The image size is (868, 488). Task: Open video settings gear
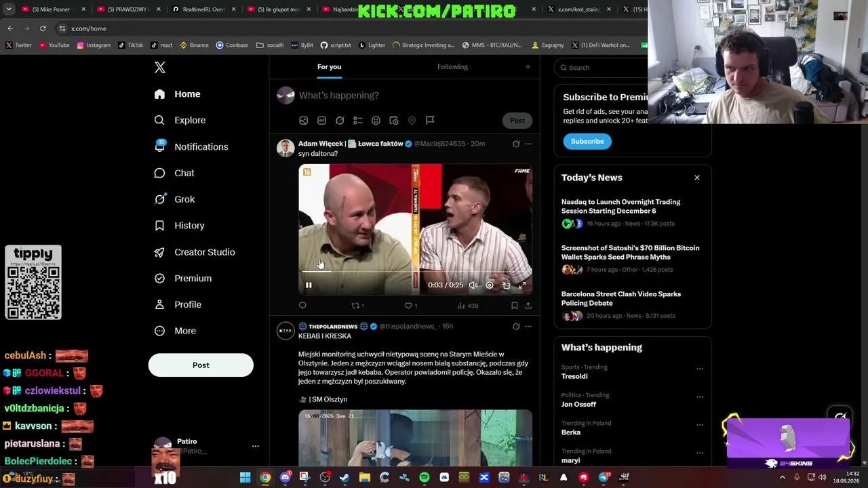[490, 285]
